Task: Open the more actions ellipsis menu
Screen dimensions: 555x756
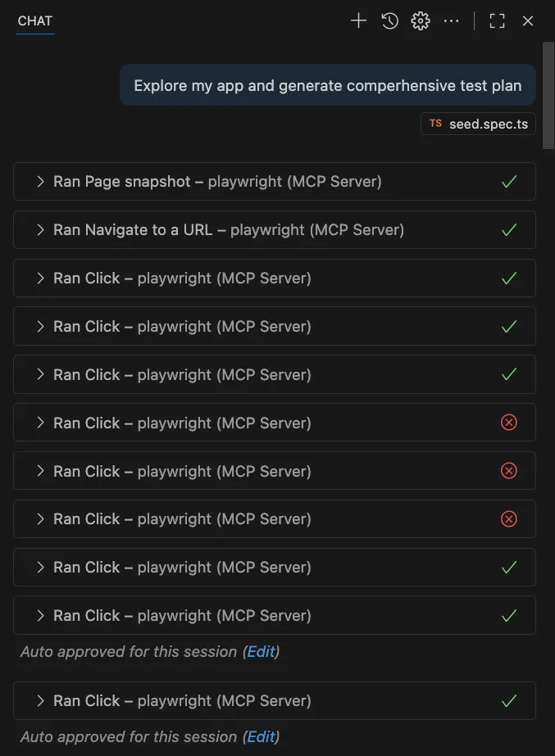Action: [451, 21]
